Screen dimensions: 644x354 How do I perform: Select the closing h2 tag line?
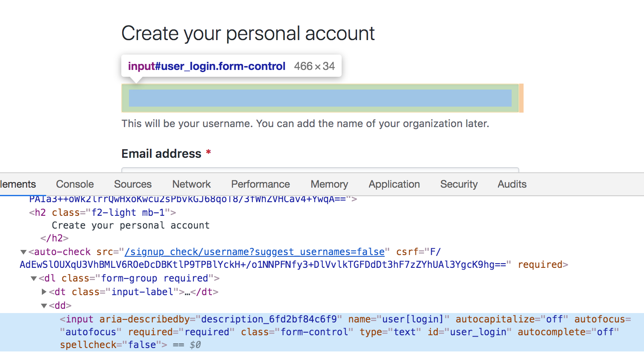click(x=54, y=238)
